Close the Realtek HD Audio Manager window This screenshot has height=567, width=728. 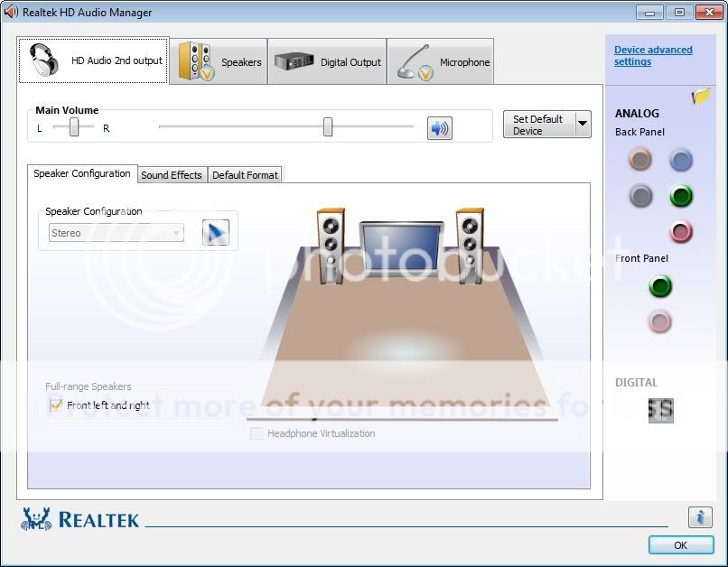point(709,12)
